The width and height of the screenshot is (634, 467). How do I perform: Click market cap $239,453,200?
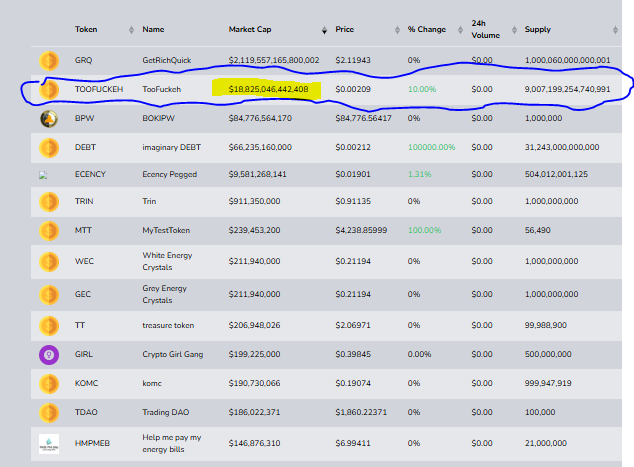254,230
